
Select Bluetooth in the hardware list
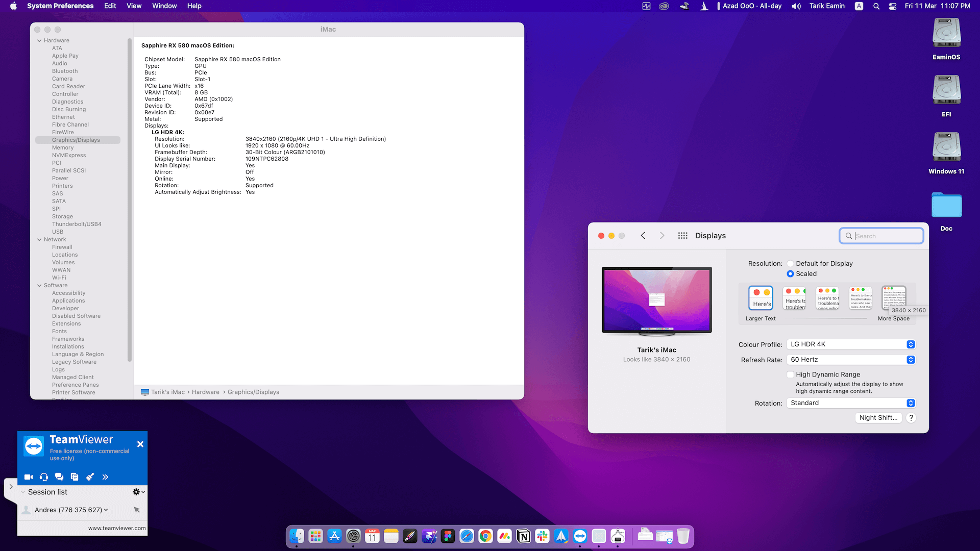click(65, 71)
